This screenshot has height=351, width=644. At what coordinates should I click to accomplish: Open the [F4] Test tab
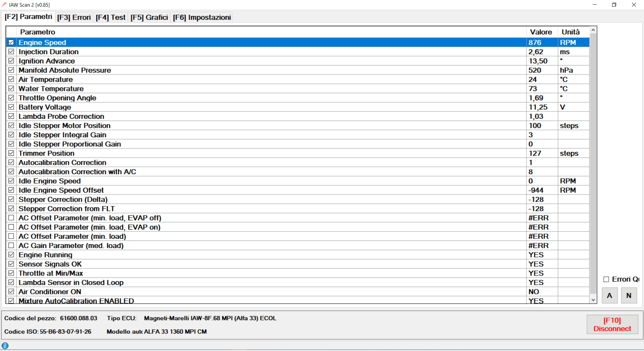110,17
